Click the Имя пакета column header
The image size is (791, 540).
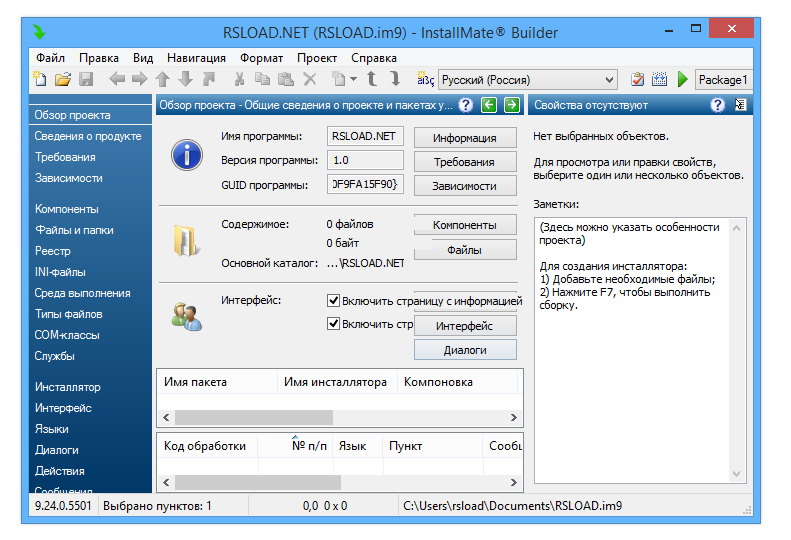[x=217, y=382]
